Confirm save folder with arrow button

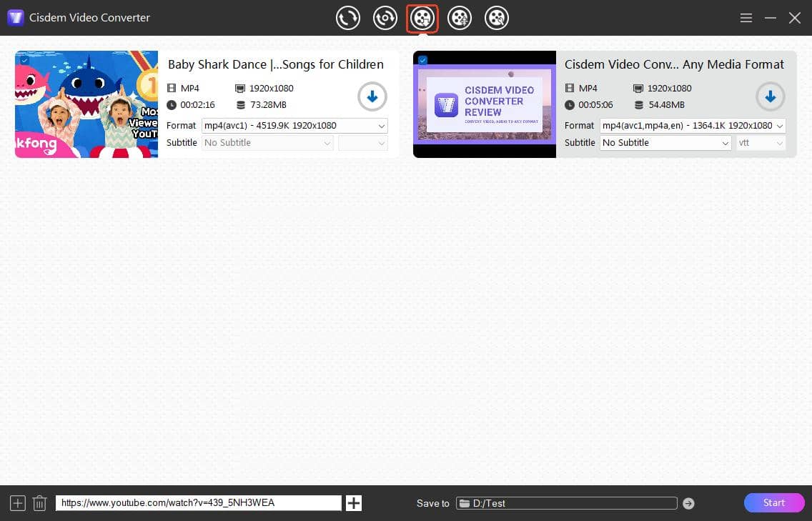coord(688,503)
